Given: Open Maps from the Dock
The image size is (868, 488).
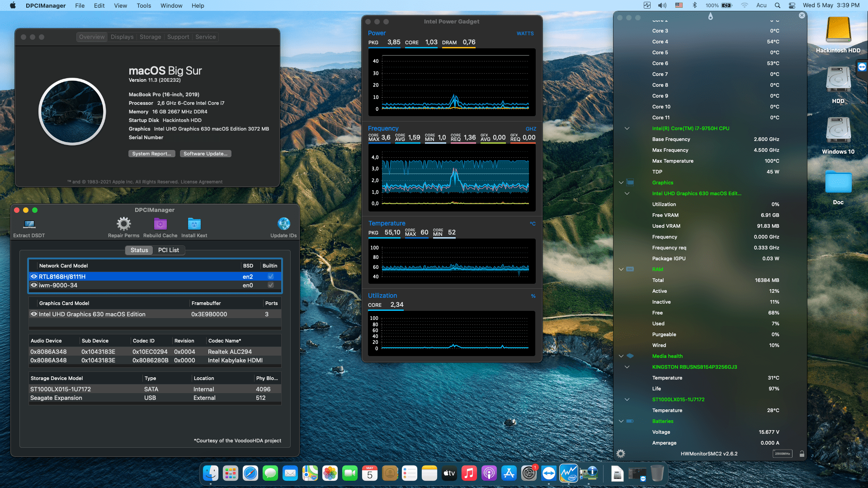Looking at the screenshot, I should [310, 474].
